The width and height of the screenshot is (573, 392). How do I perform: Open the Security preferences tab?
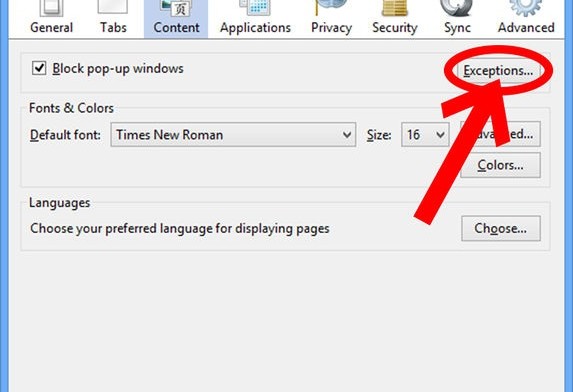tap(395, 18)
